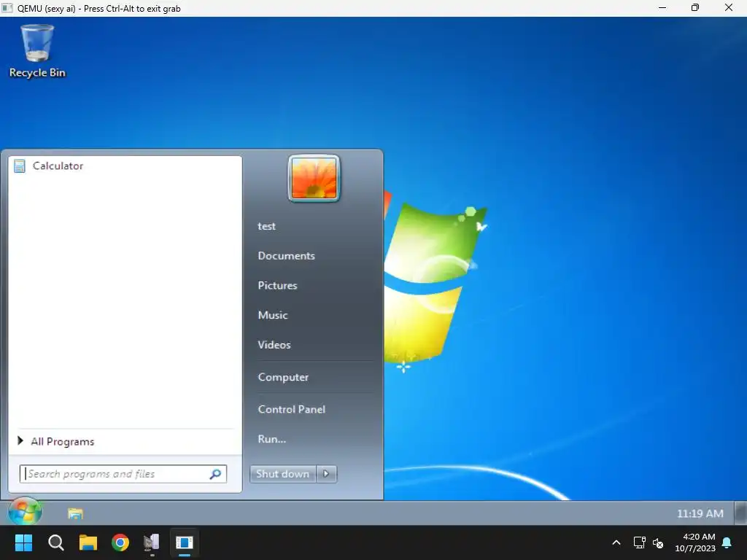Open File Explorer in host taskbar
Screen dimensions: 747x560
pyautogui.click(x=88, y=542)
